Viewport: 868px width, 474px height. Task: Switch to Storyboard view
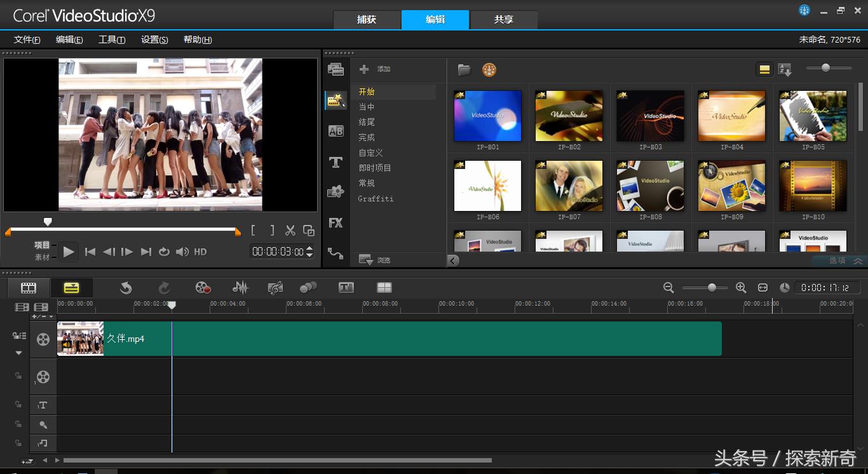29,288
